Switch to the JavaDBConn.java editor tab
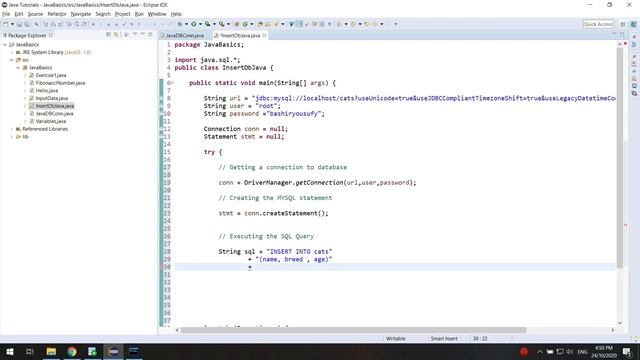 tap(185, 36)
